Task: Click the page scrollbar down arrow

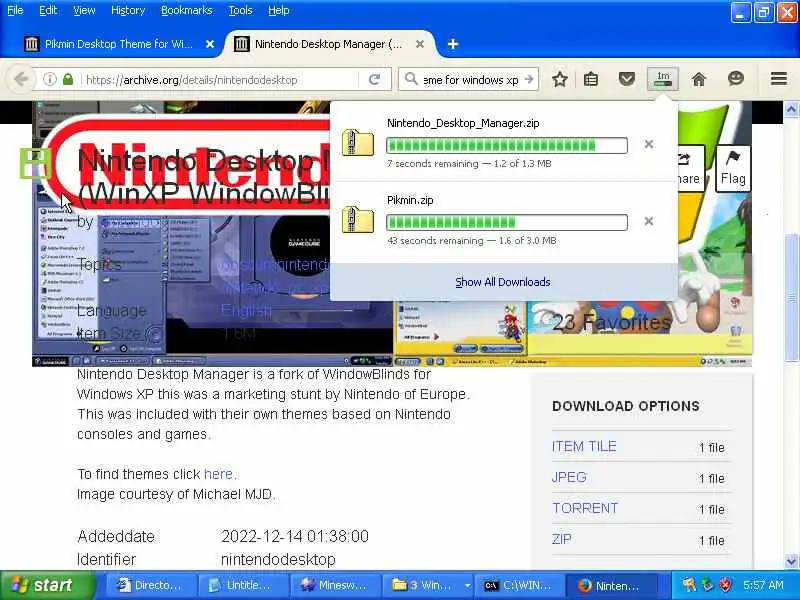Action: [791, 561]
